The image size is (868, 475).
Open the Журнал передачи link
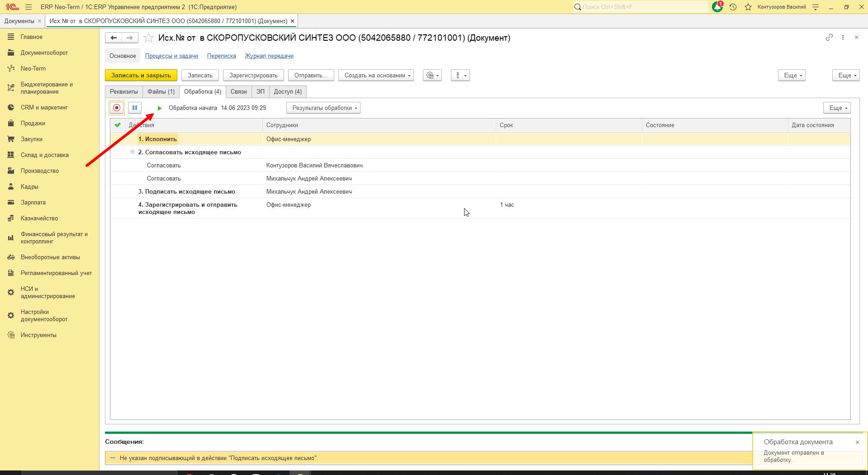269,56
